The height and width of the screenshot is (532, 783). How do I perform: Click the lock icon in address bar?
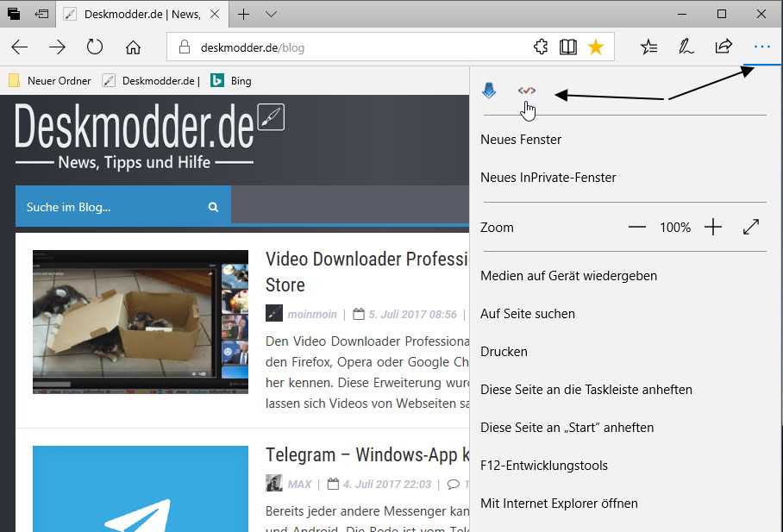(x=185, y=47)
